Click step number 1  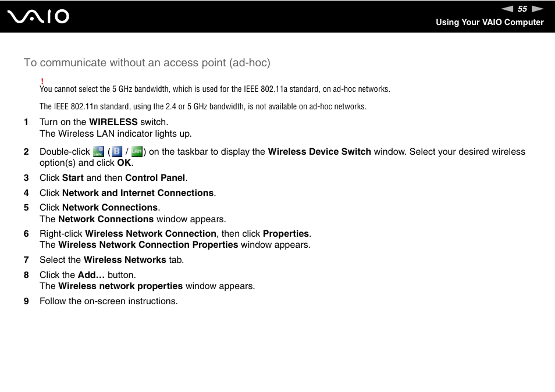pyautogui.click(x=26, y=122)
